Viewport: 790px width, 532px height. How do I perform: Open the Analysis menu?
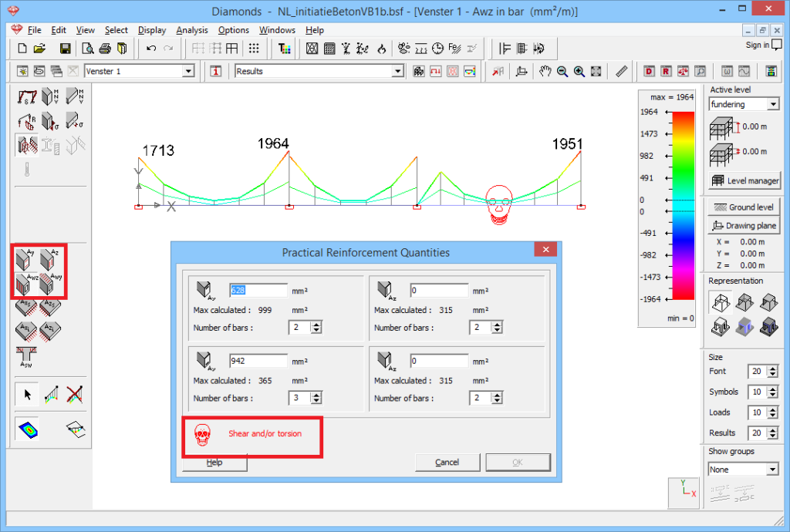click(x=192, y=30)
